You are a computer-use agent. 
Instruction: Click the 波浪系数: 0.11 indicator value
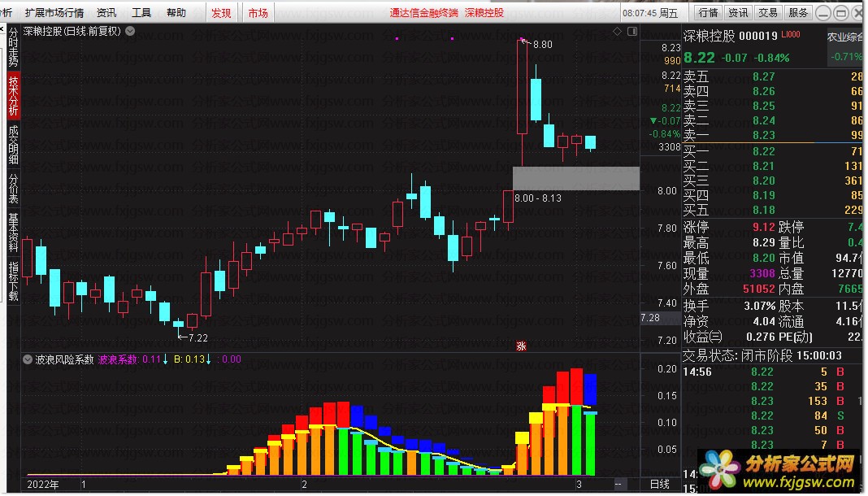click(129, 359)
